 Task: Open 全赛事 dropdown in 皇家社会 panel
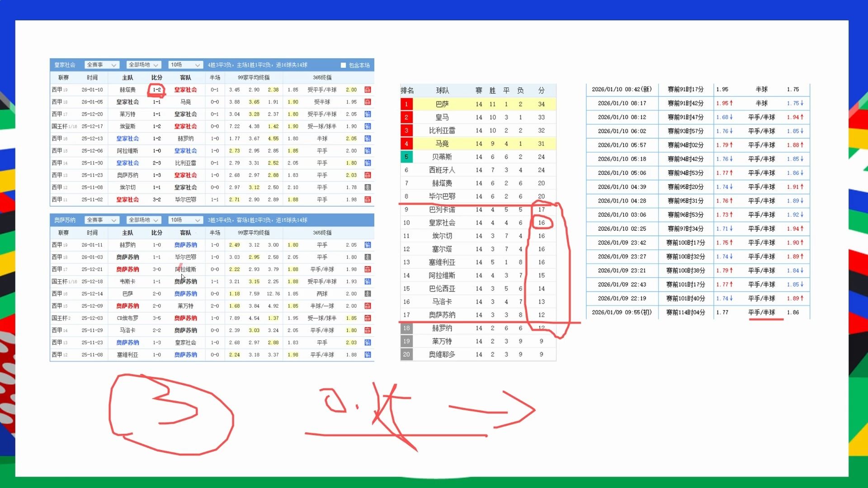pyautogui.click(x=102, y=65)
